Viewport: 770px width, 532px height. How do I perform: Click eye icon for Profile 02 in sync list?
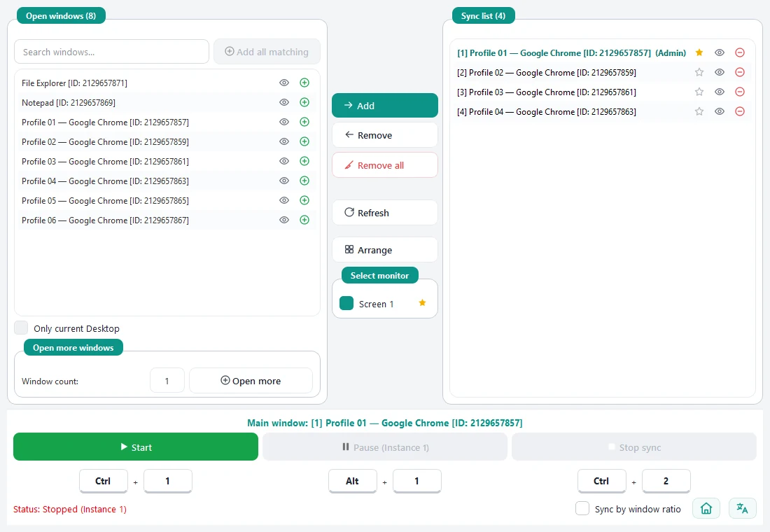[720, 72]
